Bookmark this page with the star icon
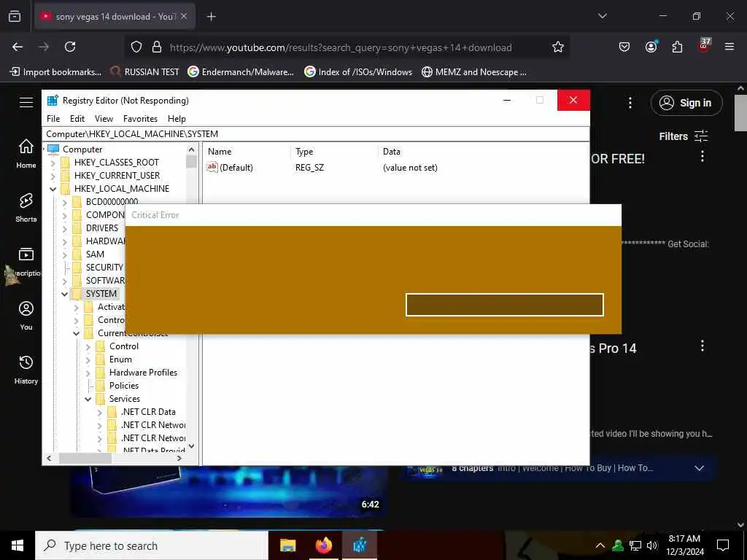 [558, 47]
